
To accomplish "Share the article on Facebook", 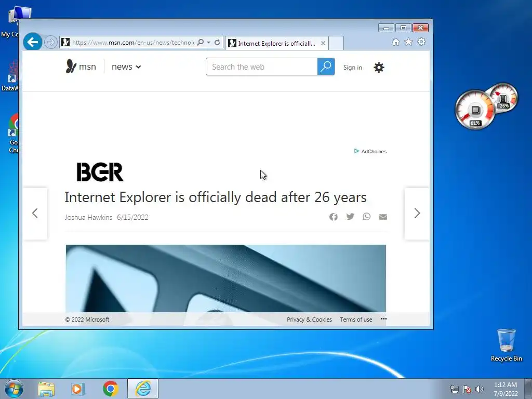I will tap(334, 217).
